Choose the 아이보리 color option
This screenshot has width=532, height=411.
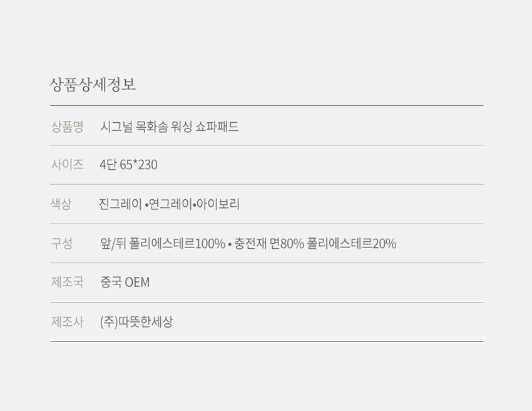coord(218,204)
